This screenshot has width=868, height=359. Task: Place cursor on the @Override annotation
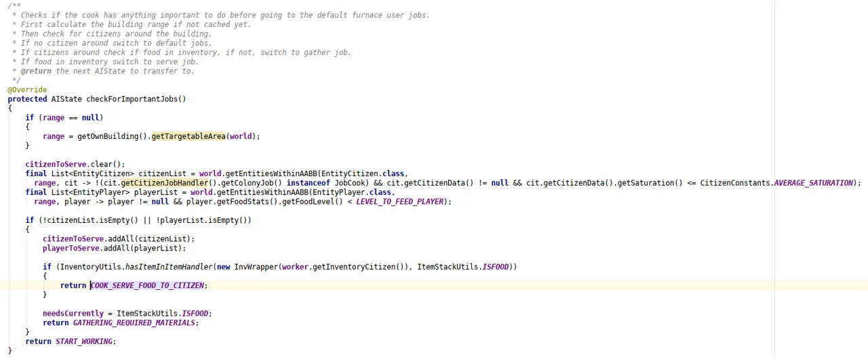click(27, 89)
